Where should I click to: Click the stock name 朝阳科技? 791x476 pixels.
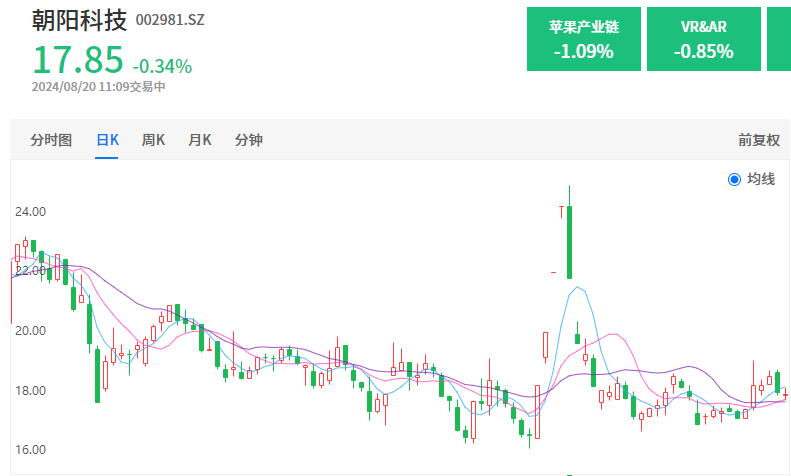coord(79,21)
